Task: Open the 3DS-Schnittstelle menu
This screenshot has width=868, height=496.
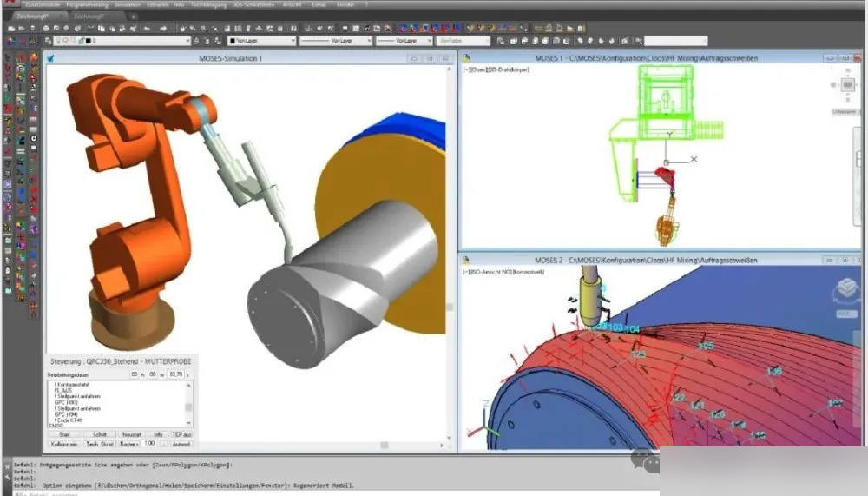Action: coord(253,4)
